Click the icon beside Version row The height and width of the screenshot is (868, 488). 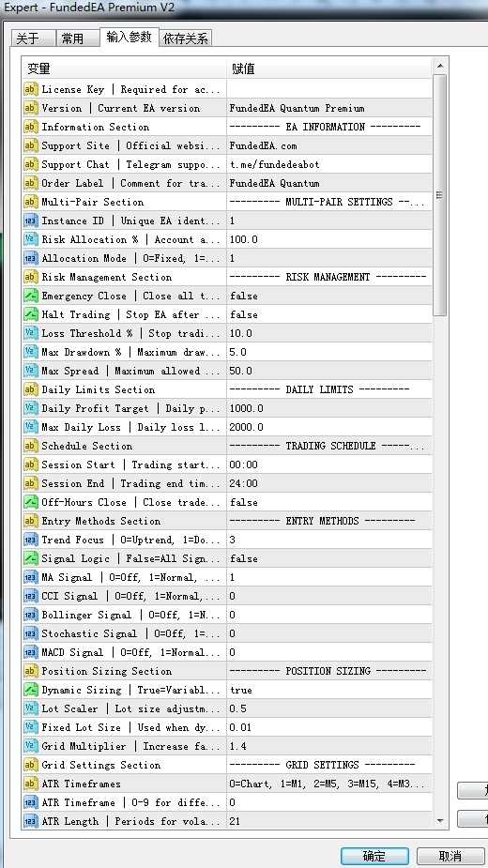pos(31,108)
